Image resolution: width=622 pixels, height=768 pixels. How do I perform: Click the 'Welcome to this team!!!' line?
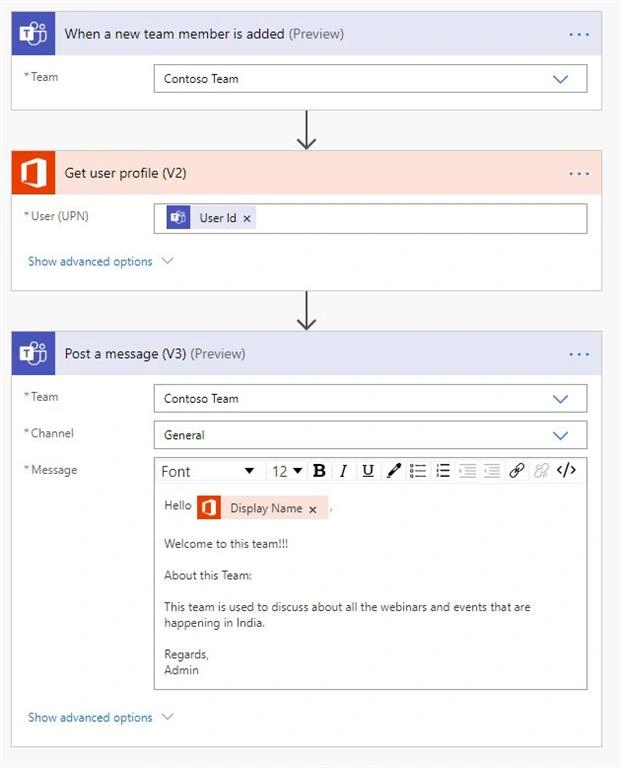[226, 544]
